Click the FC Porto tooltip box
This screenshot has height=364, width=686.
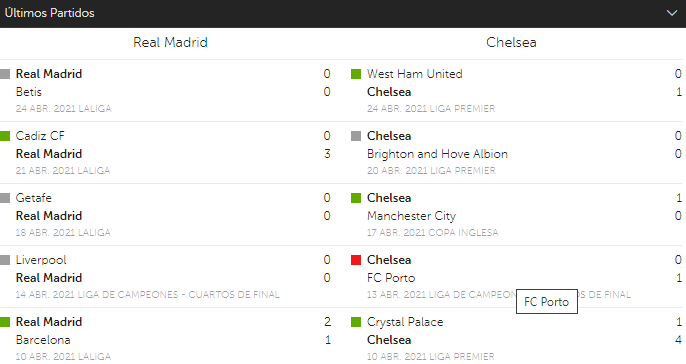pyautogui.click(x=547, y=301)
